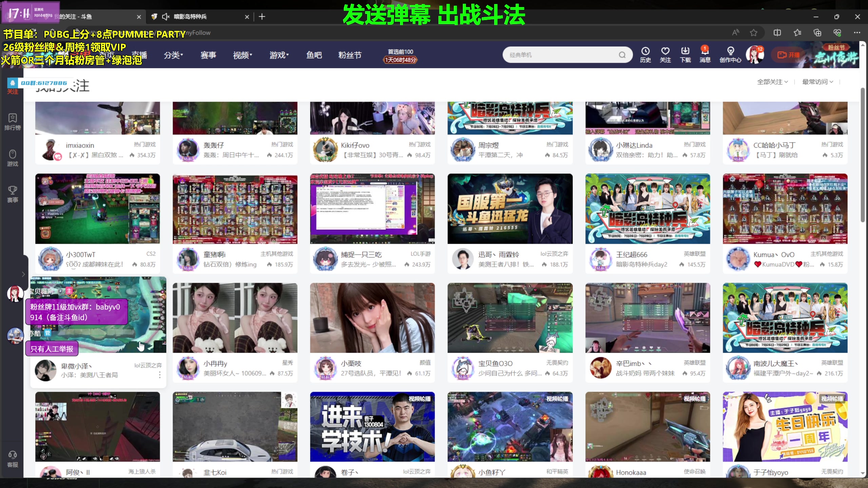Open the 消息 messages icon
868x488 pixels.
point(705,55)
